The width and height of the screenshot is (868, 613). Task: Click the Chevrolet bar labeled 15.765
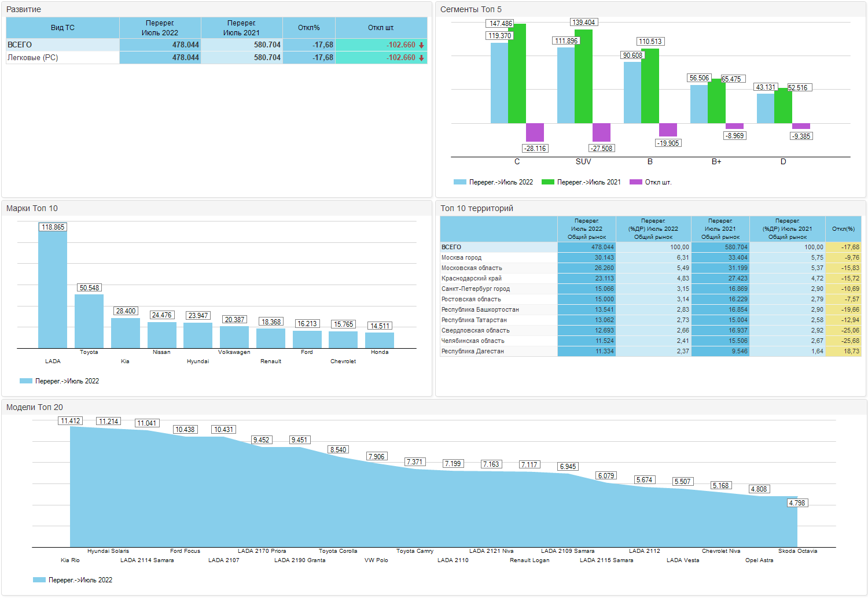click(x=343, y=339)
